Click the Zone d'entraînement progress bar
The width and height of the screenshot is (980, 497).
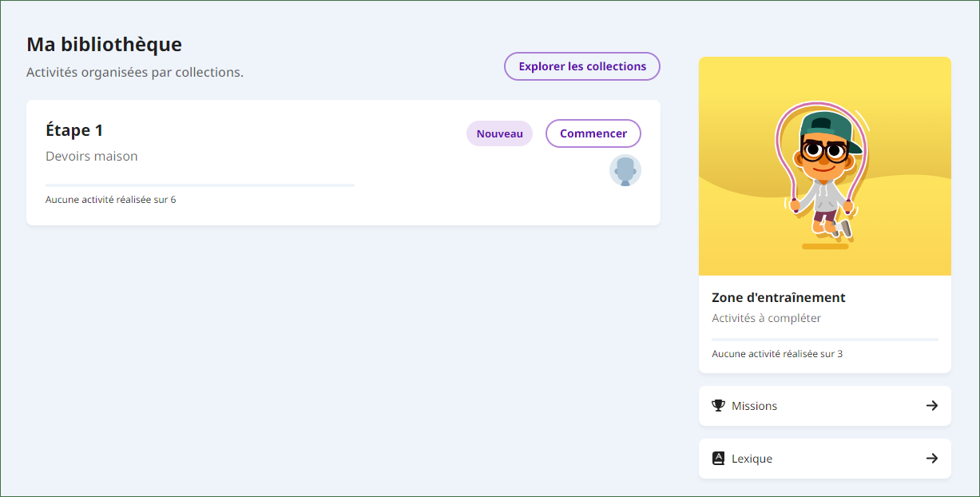[x=825, y=340]
